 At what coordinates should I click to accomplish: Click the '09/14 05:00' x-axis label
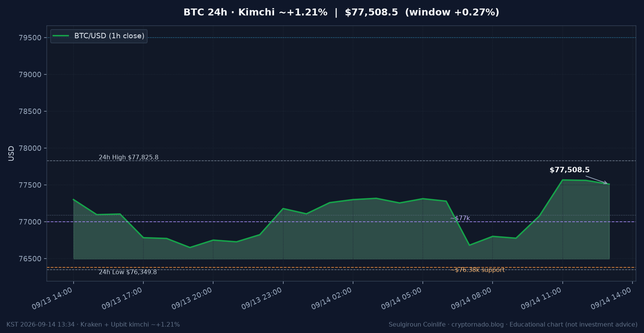[401, 298]
